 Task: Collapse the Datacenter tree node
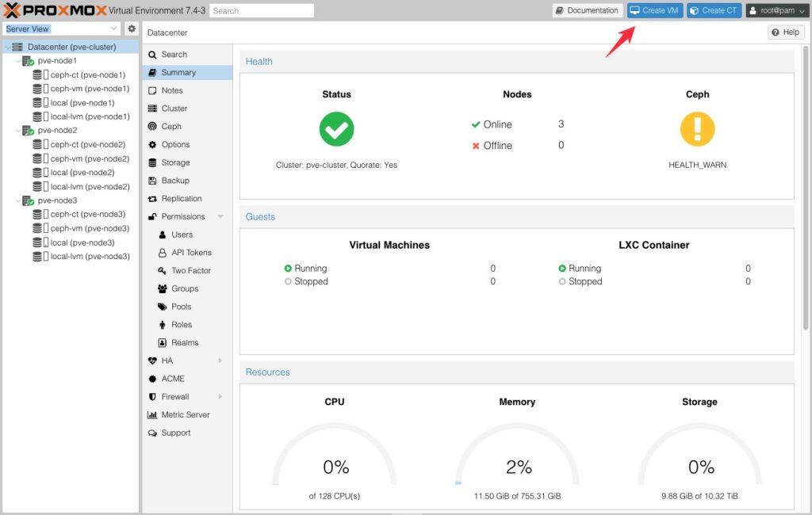(8, 47)
